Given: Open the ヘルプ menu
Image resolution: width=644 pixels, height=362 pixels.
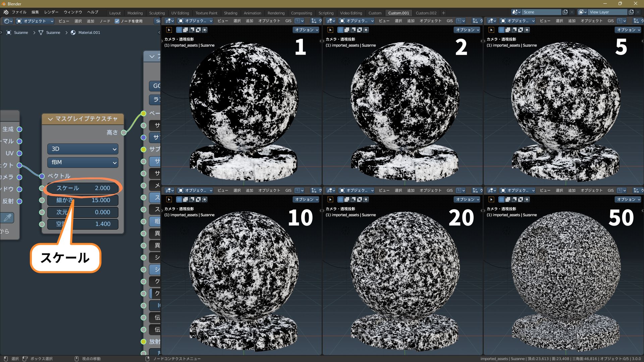Looking at the screenshot, I should tap(93, 12).
